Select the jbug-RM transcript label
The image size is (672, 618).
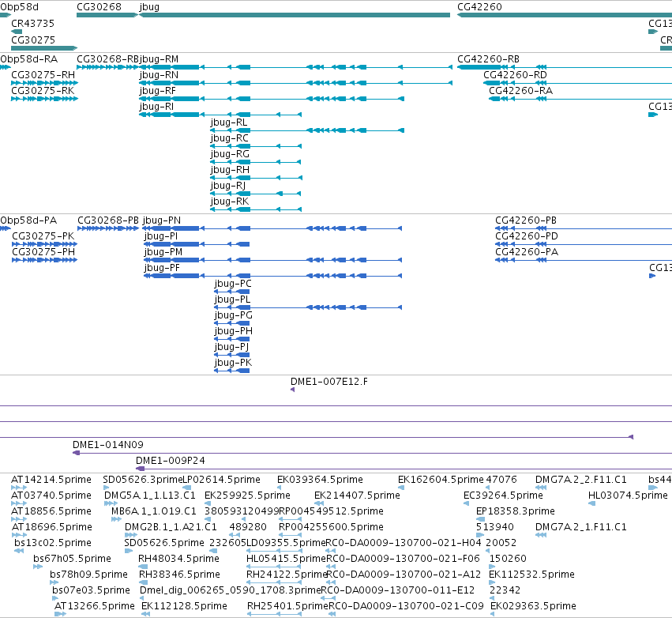click(159, 59)
